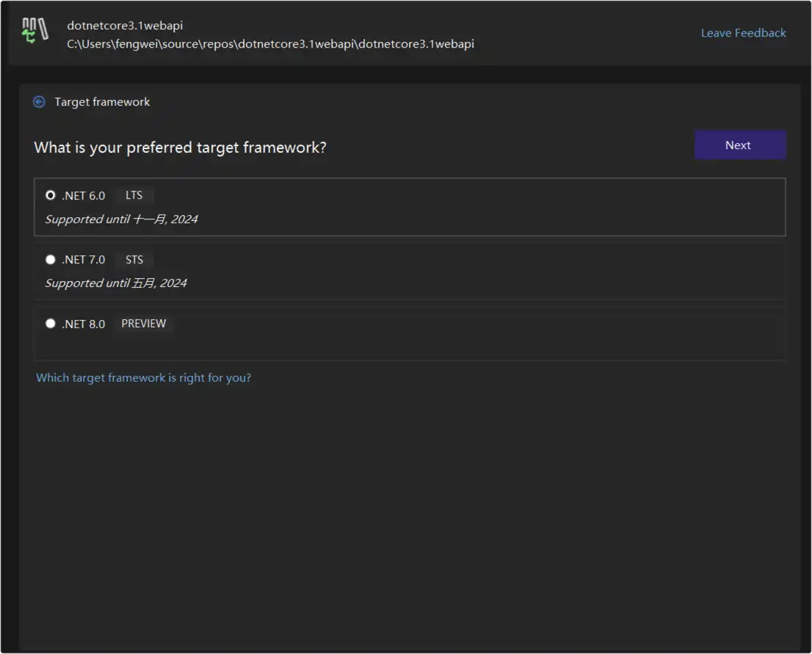Click the '.NET 8.0' option label
Viewport: 812px width, 654px height.
(84, 324)
